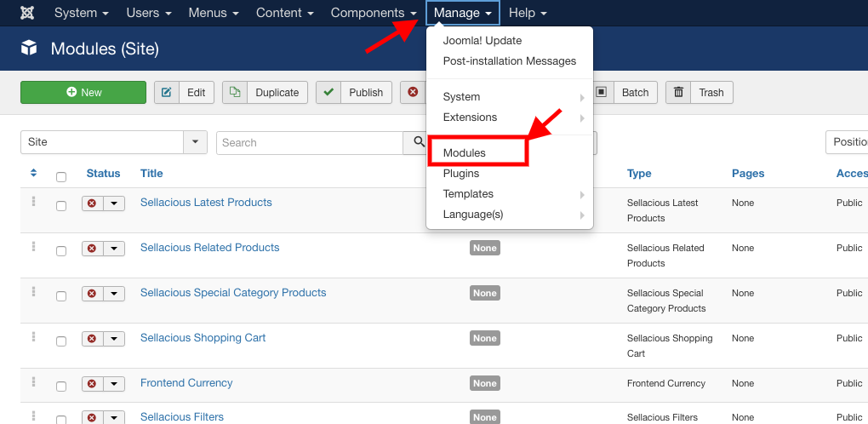The width and height of the screenshot is (868, 424).
Task: Toggle publish status of Sellacious Shopping Cart
Action: [93, 339]
